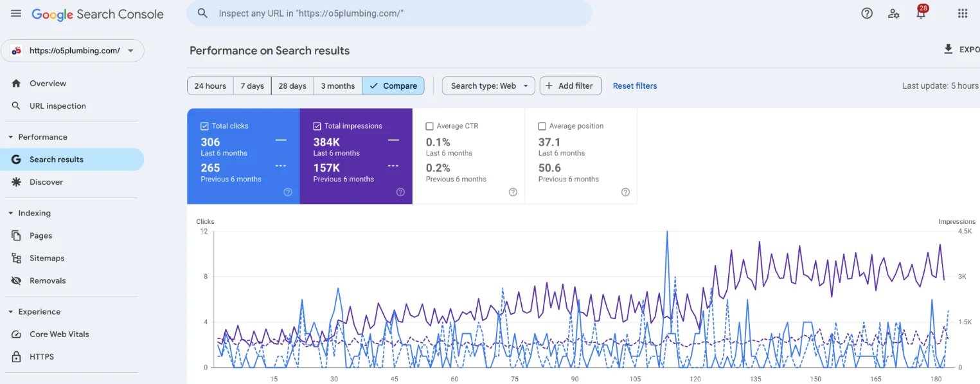This screenshot has height=384, width=980.
Task: Focus the Inspect any URL search field
Action: (389, 13)
